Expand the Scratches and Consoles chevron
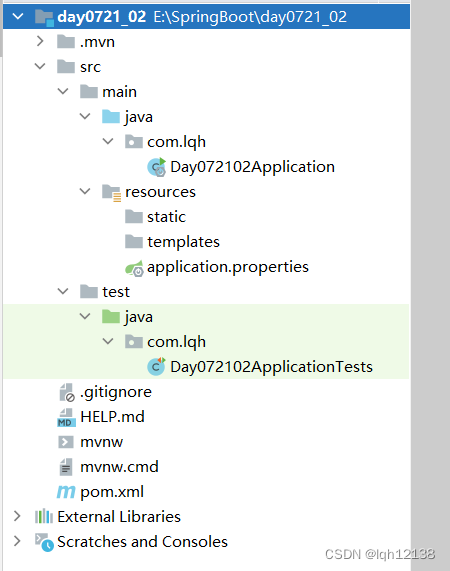Screen dimensions: 450x571 click(x=17, y=541)
